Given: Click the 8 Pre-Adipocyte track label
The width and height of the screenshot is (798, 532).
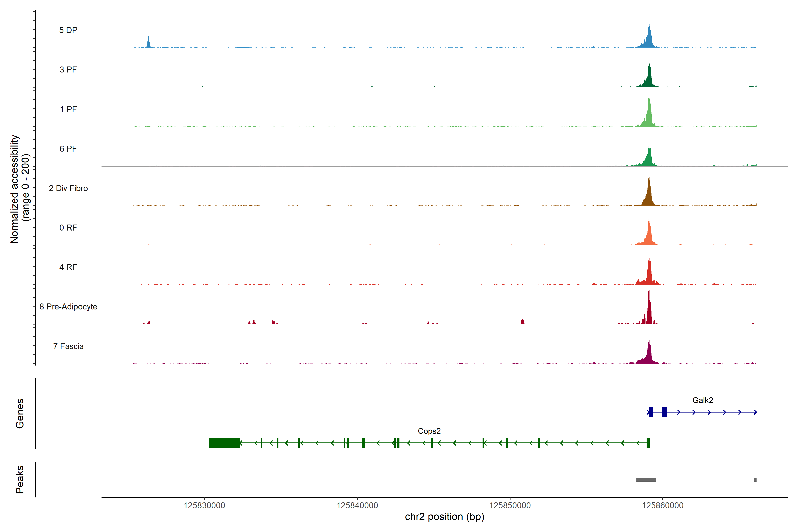Looking at the screenshot, I should coord(68,306).
